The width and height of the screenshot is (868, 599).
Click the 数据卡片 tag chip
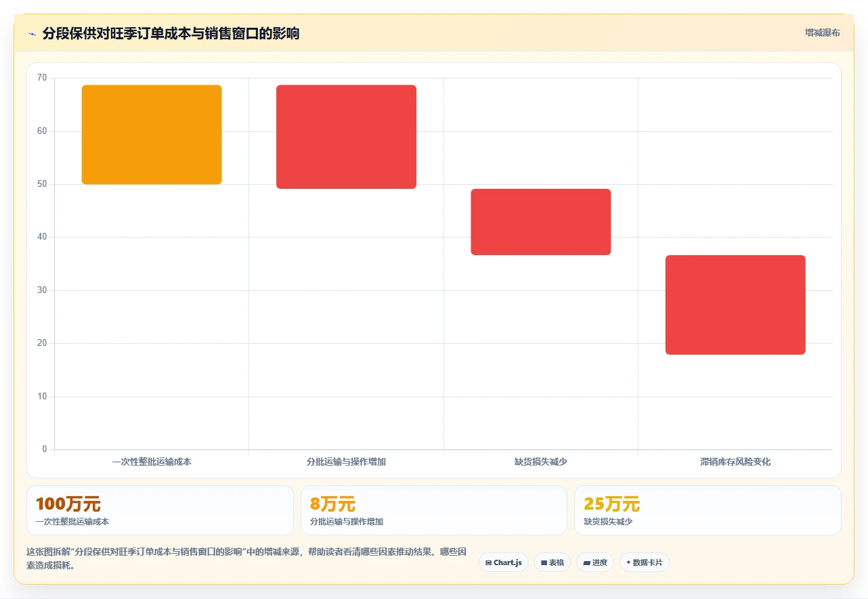pos(645,562)
